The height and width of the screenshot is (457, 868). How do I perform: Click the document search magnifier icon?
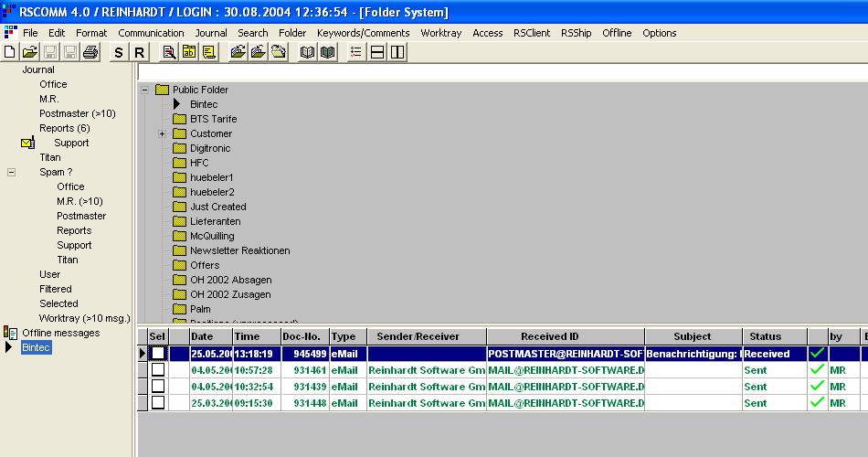[169, 53]
